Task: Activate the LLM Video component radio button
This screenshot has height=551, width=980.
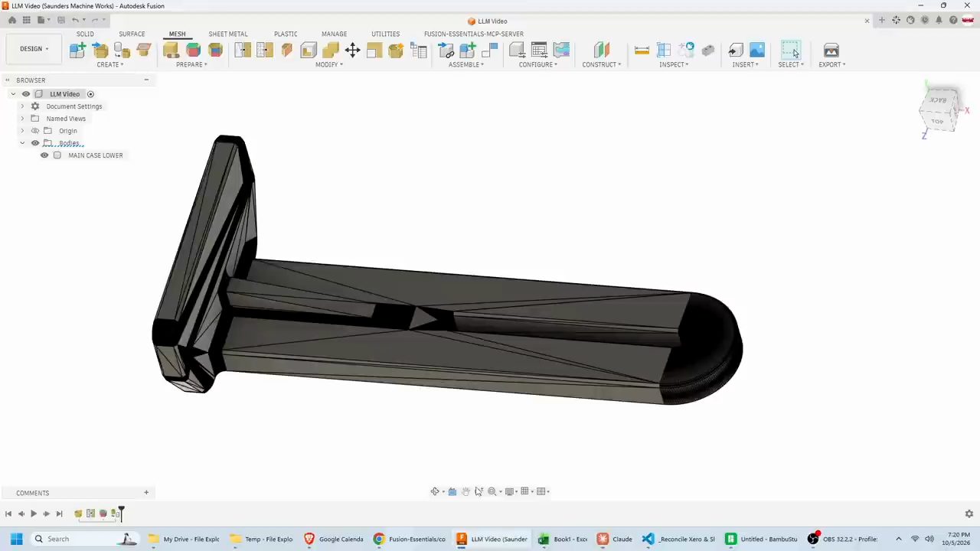Action: point(90,94)
